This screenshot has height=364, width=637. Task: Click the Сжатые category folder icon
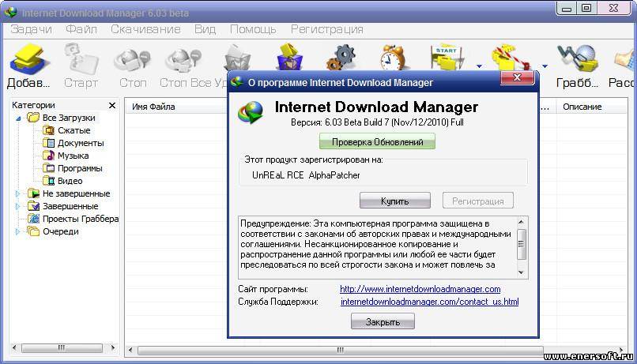click(49, 130)
